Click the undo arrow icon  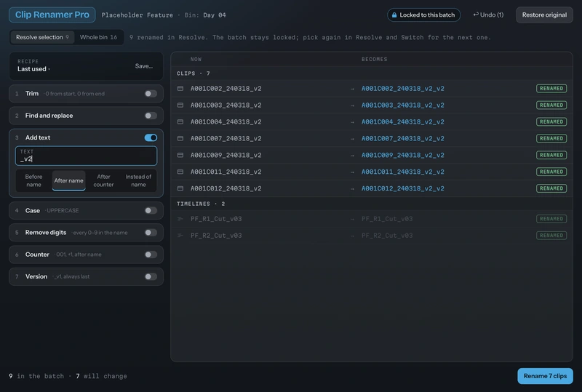(x=476, y=15)
